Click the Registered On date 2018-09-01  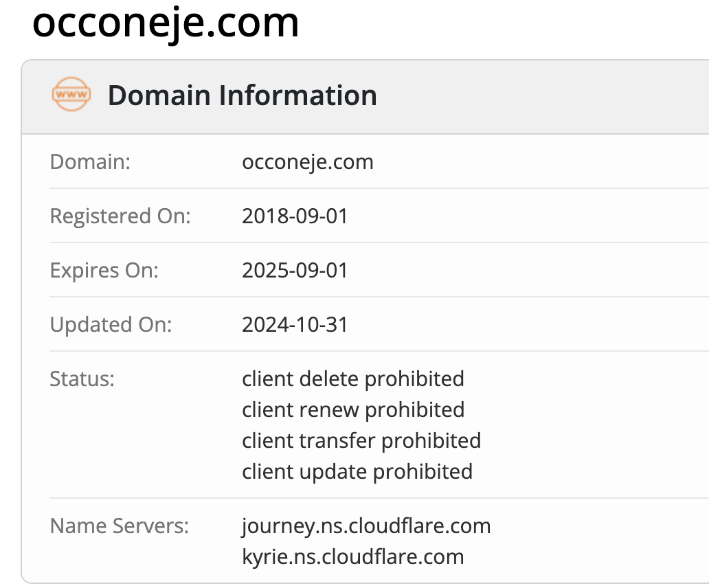(x=295, y=216)
